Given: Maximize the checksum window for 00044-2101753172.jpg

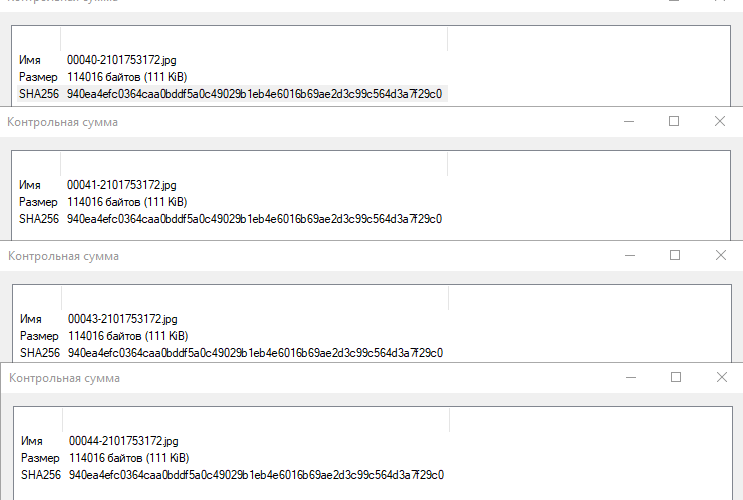Looking at the screenshot, I should pos(676,377).
